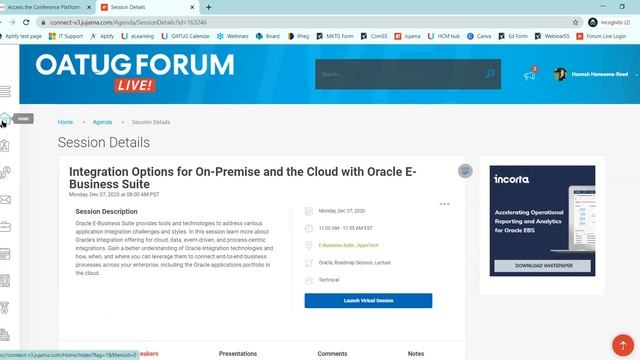Click the award medal icon in sidebar

point(4,308)
